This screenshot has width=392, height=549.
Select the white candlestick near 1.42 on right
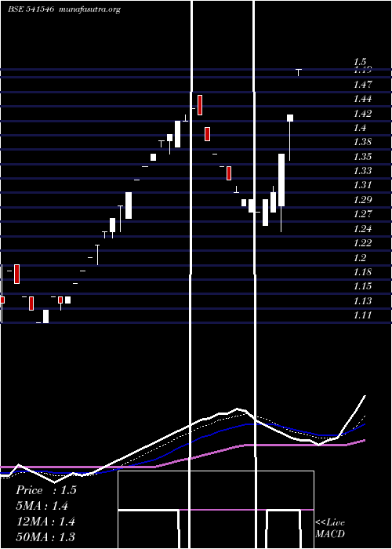tap(290, 118)
